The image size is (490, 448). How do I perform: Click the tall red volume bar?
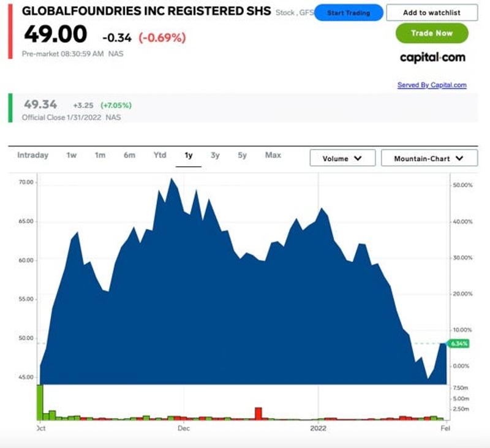click(258, 413)
